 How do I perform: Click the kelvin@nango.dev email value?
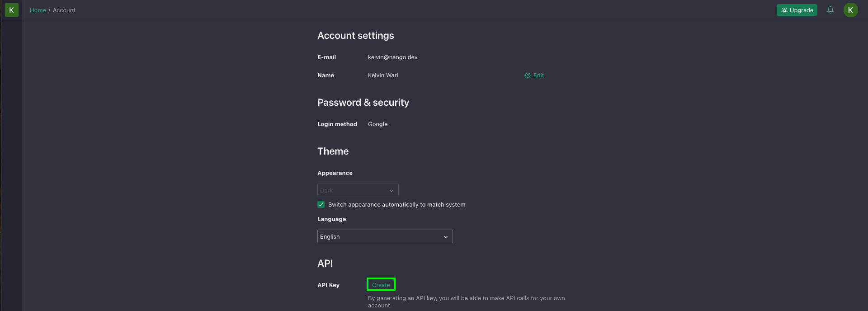point(392,57)
